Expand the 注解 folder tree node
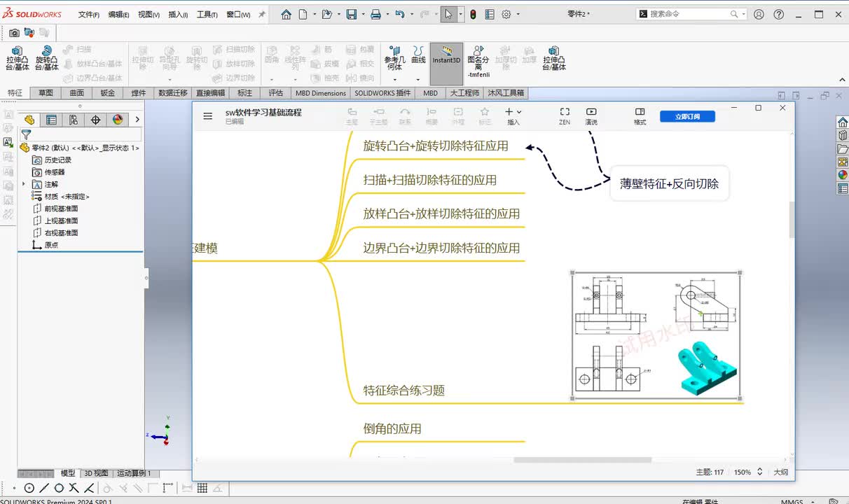 click(x=24, y=184)
